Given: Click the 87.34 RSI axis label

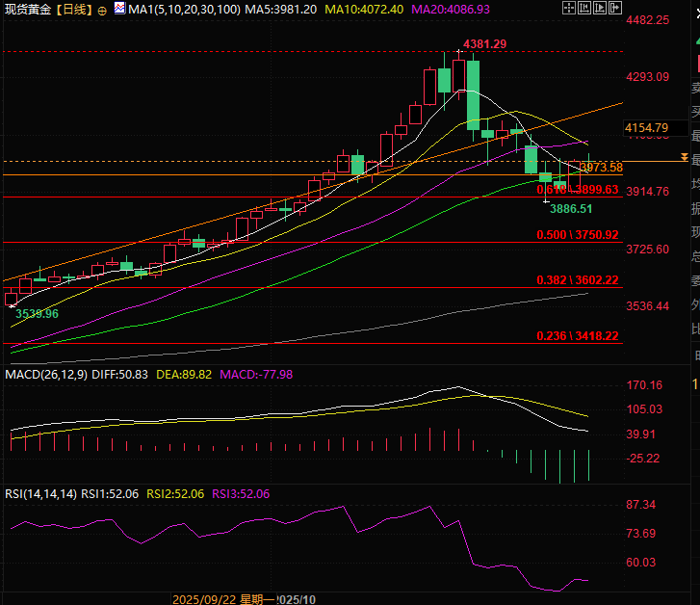Looking at the screenshot, I should (641, 505).
